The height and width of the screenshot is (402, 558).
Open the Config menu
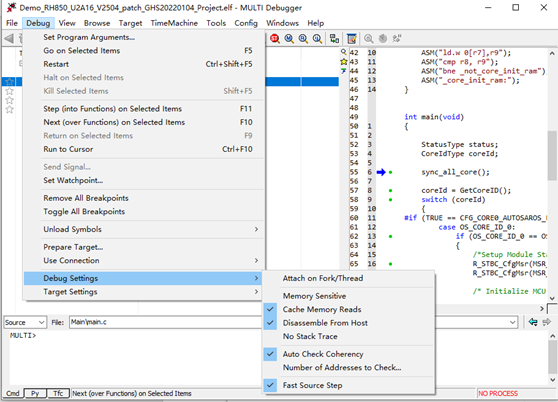246,23
